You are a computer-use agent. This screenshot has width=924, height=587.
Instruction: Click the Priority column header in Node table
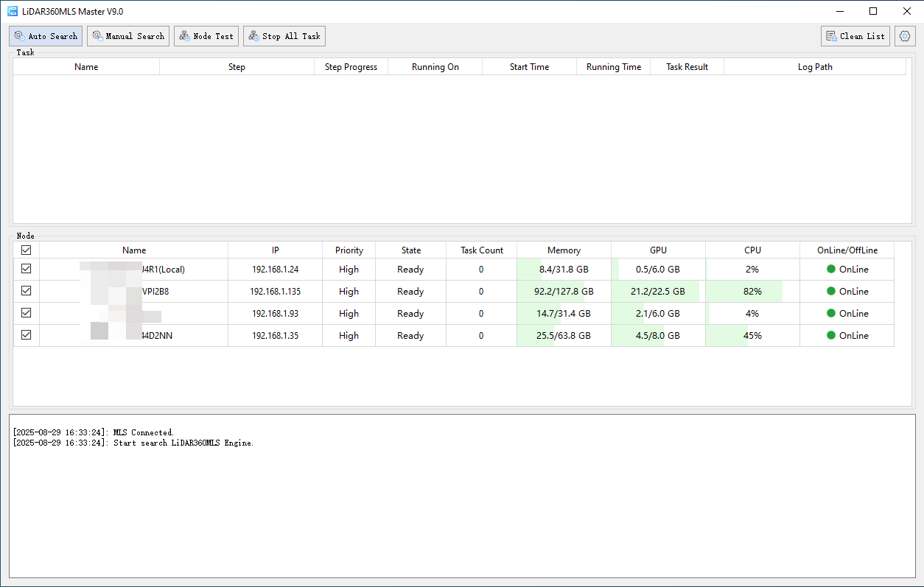349,250
